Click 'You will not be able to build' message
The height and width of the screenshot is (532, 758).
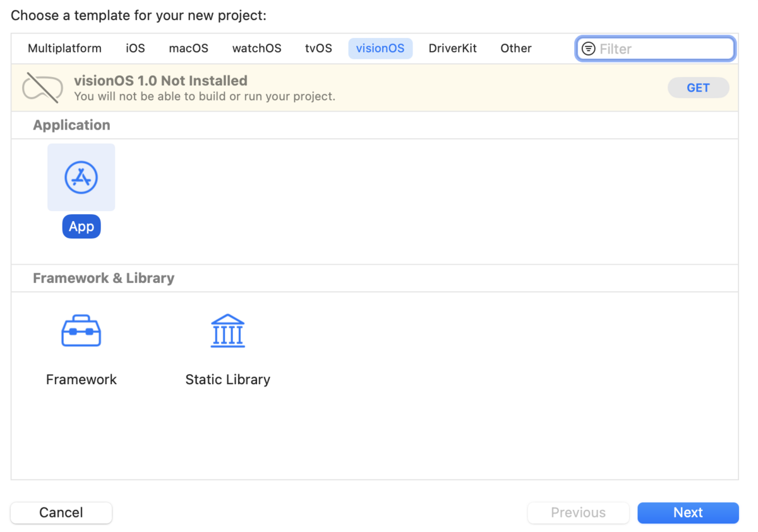pyautogui.click(x=205, y=97)
